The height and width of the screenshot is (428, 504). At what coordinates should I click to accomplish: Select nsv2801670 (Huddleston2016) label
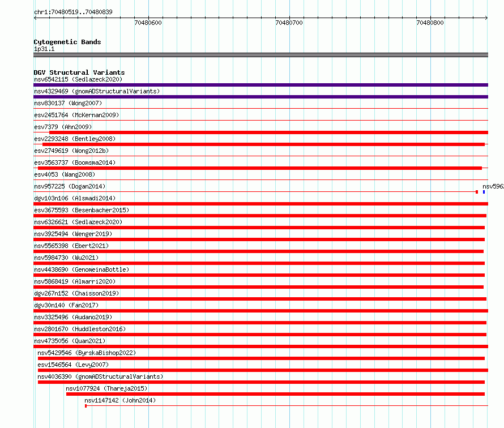[x=80, y=329]
